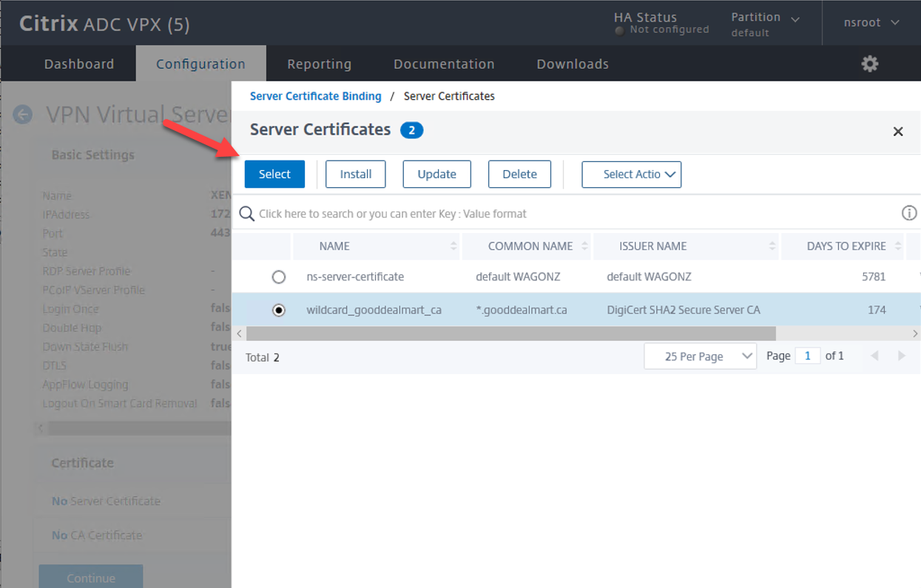Viewport: 921px width, 588px height.
Task: Click the settings gear icon
Action: click(x=869, y=64)
